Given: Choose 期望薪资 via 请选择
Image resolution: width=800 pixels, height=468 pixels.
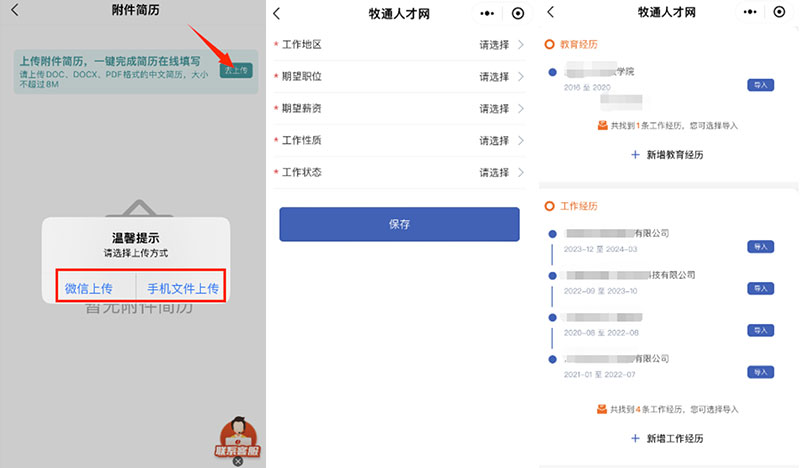Looking at the screenshot, I should (495, 109).
